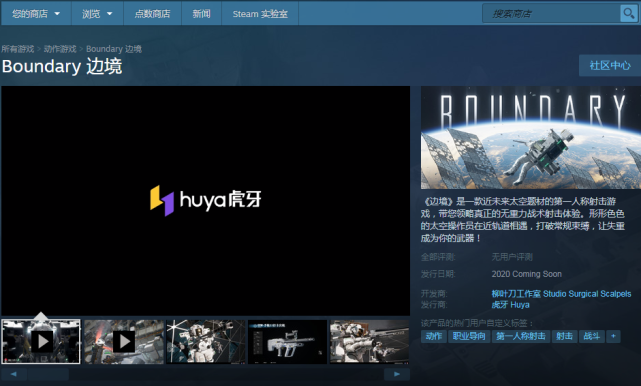Screen dimensions: 641x386
Task: Open the 点数商店 tab
Action: pos(152,13)
